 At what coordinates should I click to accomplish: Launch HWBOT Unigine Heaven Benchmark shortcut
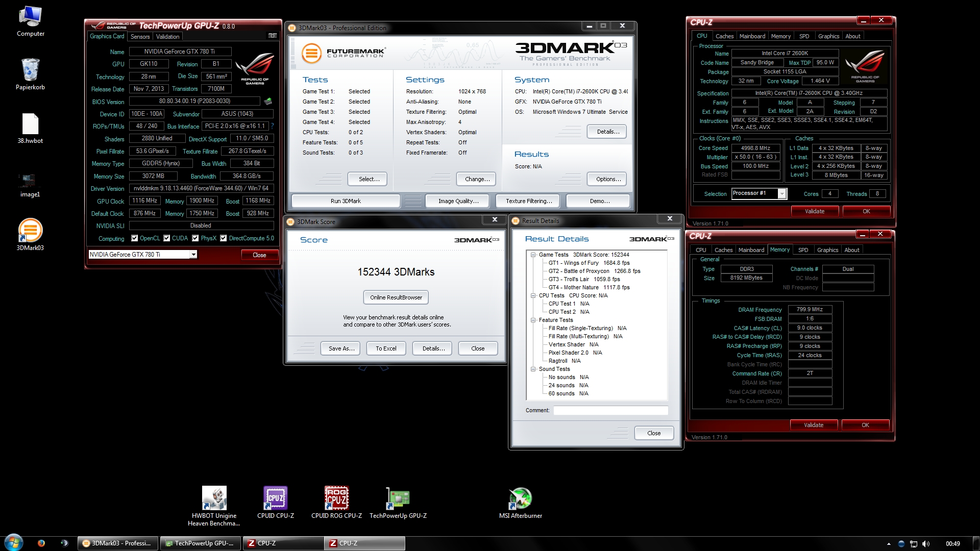pos(214,506)
